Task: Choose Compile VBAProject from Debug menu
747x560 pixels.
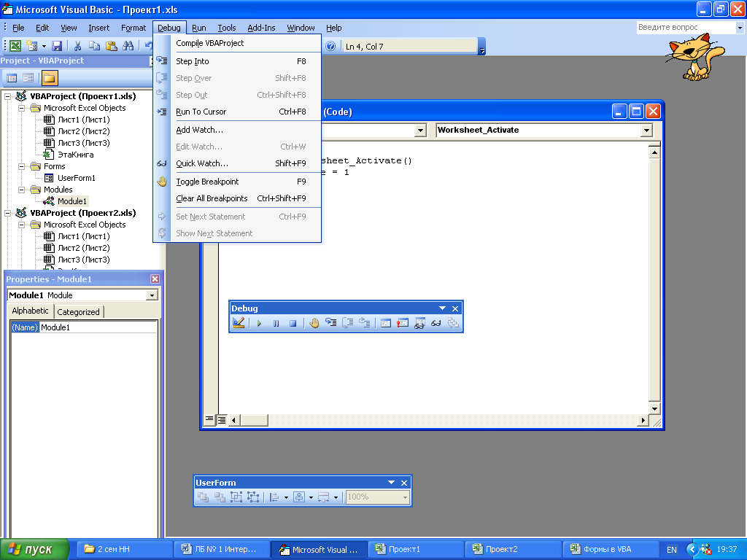Action: pyautogui.click(x=237, y=43)
